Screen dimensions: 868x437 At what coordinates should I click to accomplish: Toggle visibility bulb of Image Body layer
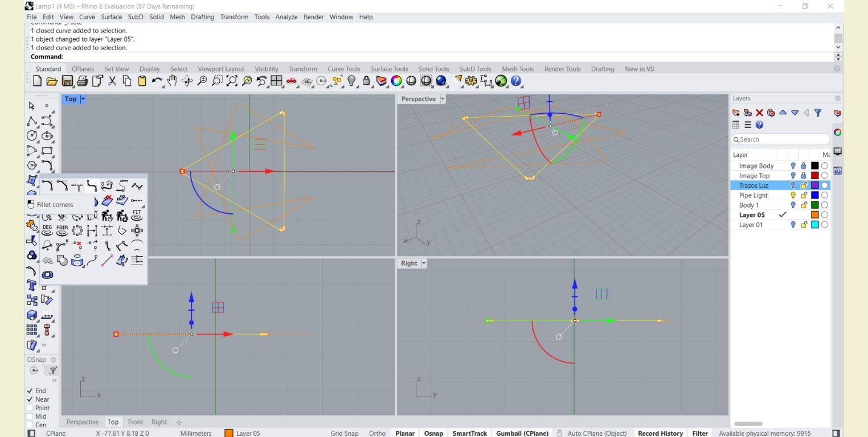793,166
